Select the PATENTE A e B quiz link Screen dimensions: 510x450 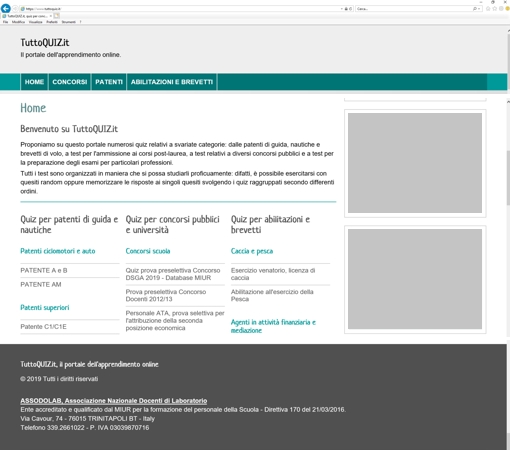coord(44,270)
